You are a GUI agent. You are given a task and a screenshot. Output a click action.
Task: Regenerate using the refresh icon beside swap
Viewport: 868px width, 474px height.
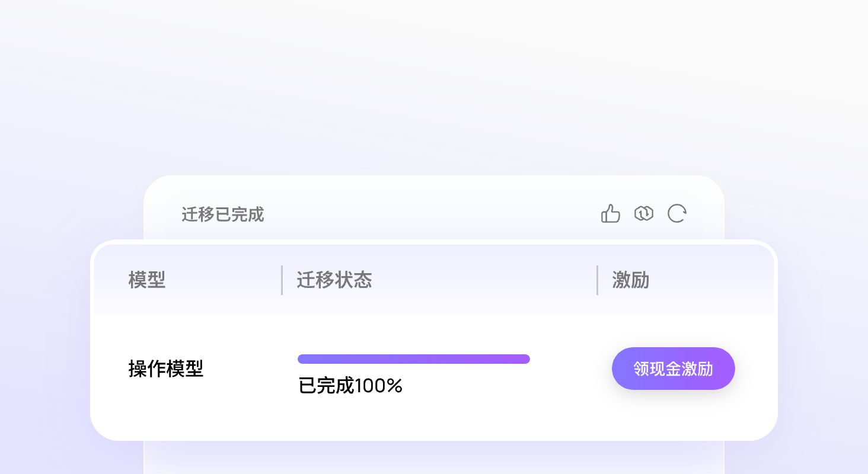677,213
